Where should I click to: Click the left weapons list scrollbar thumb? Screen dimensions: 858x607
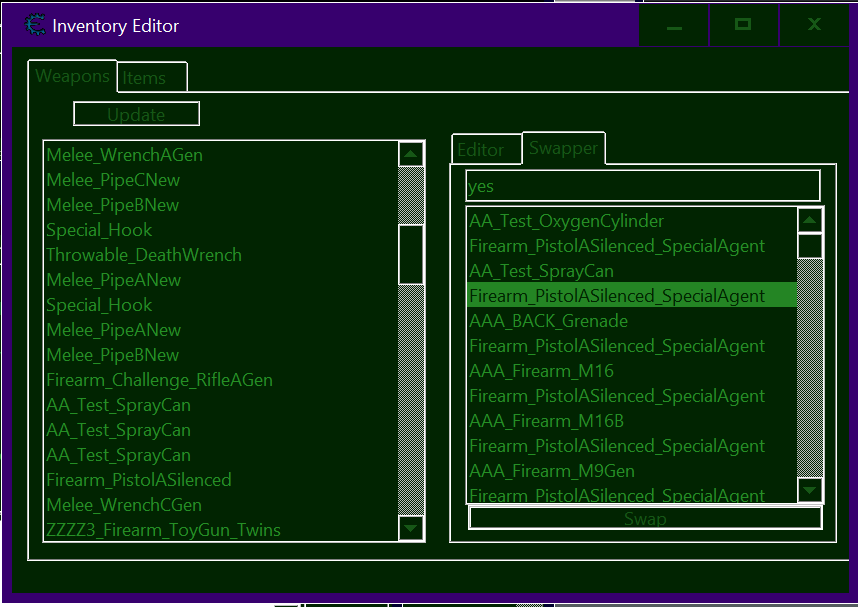pyautogui.click(x=411, y=254)
